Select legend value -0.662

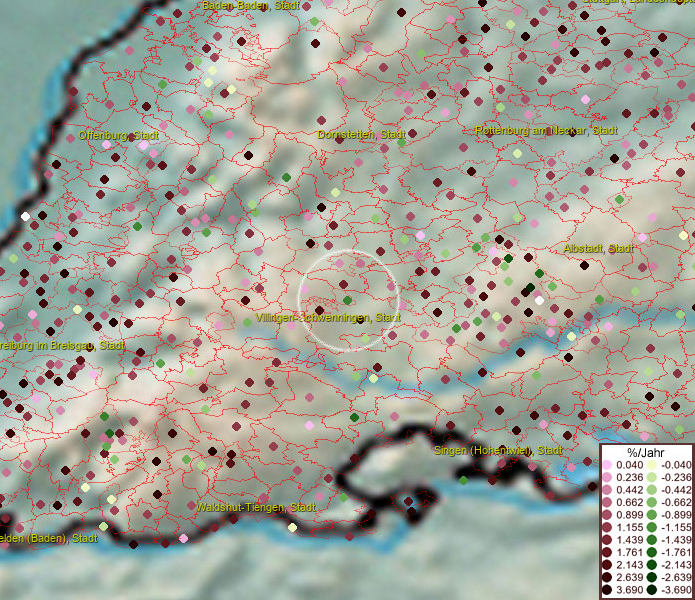[676, 503]
